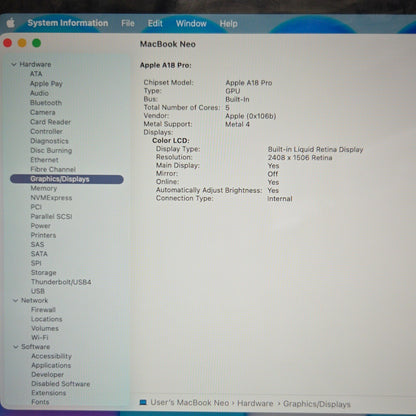
Task: Select Bluetooth in the Hardware list
Action: [46, 103]
